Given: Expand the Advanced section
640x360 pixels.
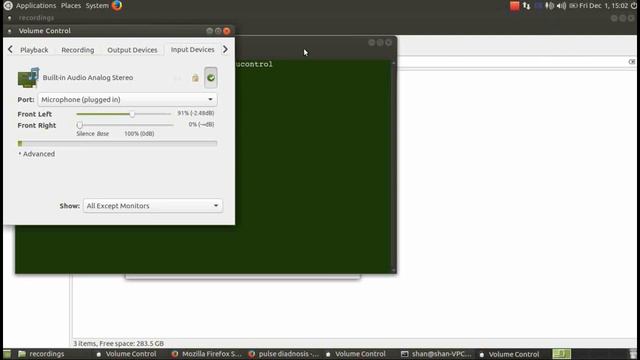Looking at the screenshot, I should (x=37, y=154).
